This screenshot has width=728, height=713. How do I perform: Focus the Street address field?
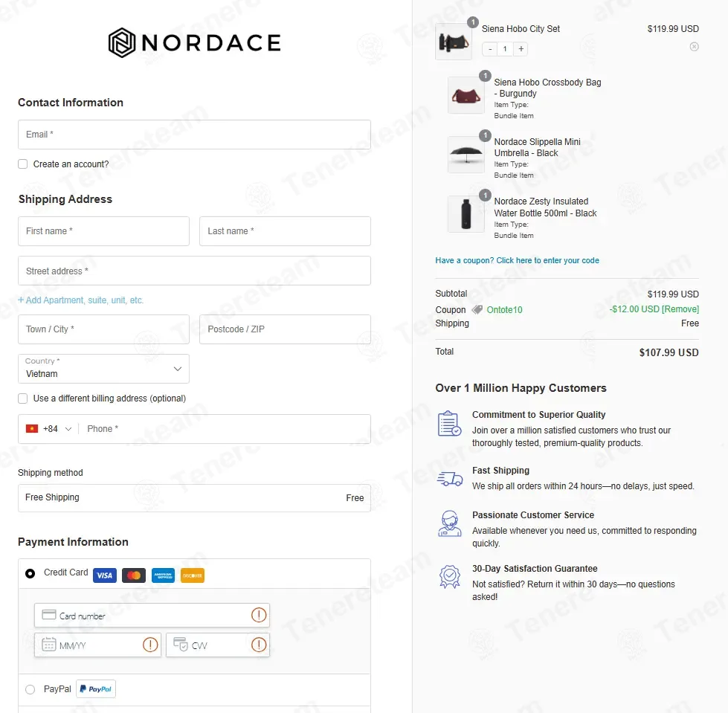point(195,271)
